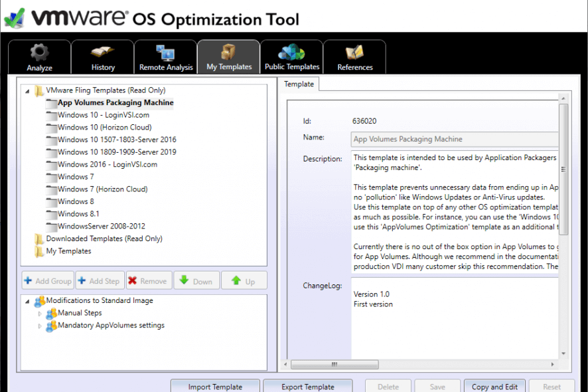Click the Add Group button
The width and height of the screenshot is (588, 392).
pyautogui.click(x=48, y=280)
